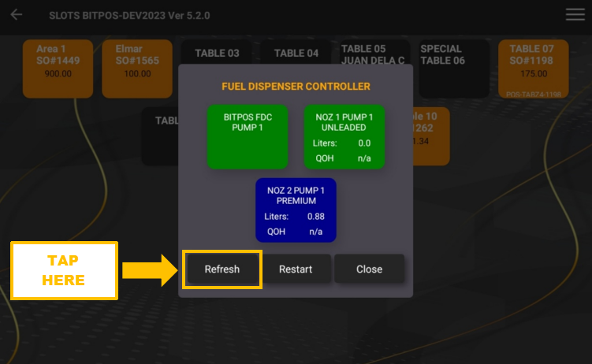592x364 pixels.
Task: Select NOZ 2 PUMP 1 PREMIUM tile
Action: (x=296, y=210)
